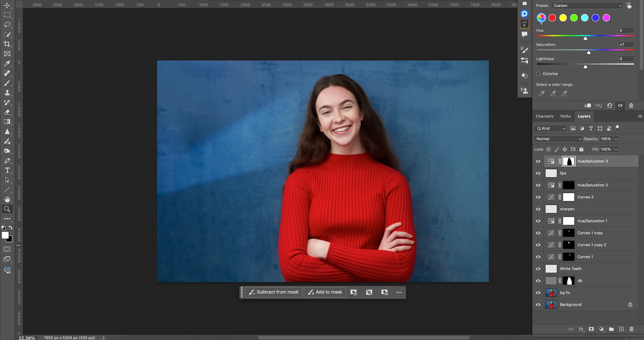Screen dimensions: 644x340
Task: Hide the db layer
Action: [538, 281]
